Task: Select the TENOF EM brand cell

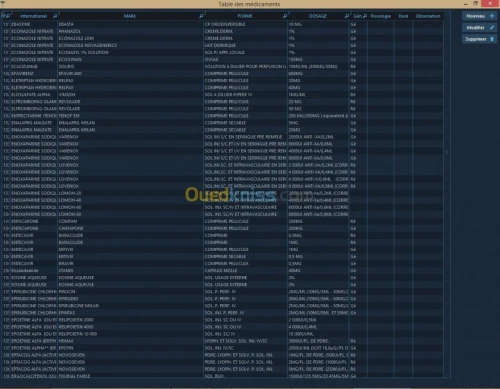Action: pos(130,116)
